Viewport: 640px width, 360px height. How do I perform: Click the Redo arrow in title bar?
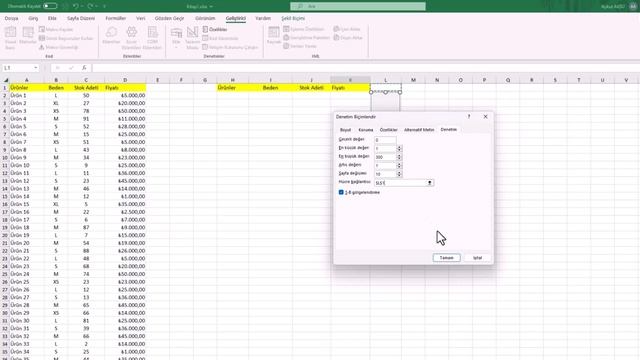(x=90, y=6)
